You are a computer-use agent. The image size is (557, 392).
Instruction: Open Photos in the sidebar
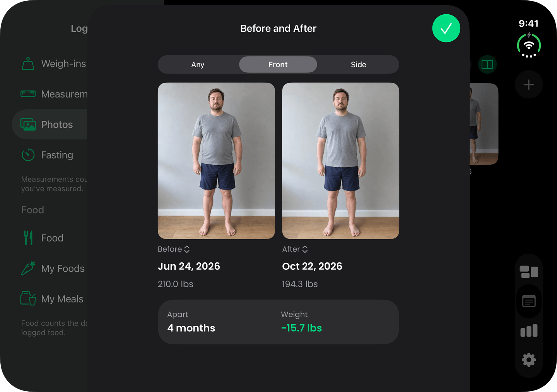[x=50, y=124]
